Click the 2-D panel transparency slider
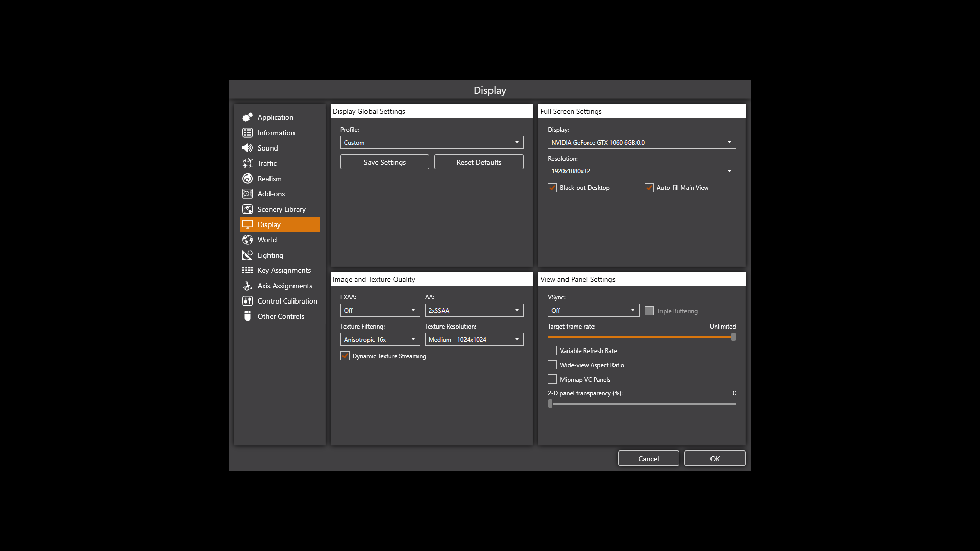980x551 pixels. tap(642, 404)
